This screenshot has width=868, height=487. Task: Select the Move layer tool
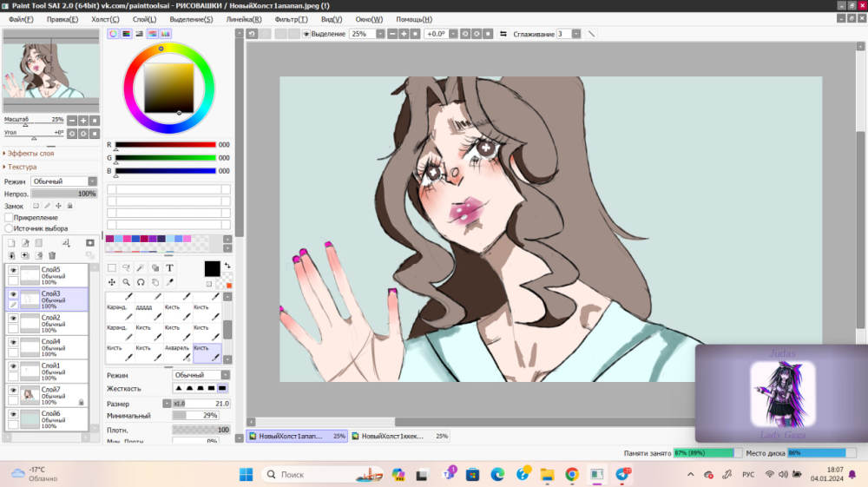tap(112, 282)
